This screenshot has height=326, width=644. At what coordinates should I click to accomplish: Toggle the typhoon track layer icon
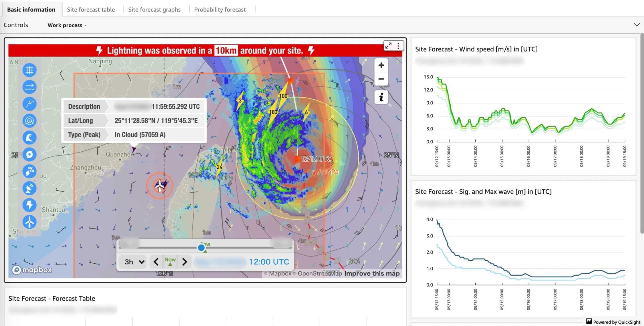(x=29, y=154)
